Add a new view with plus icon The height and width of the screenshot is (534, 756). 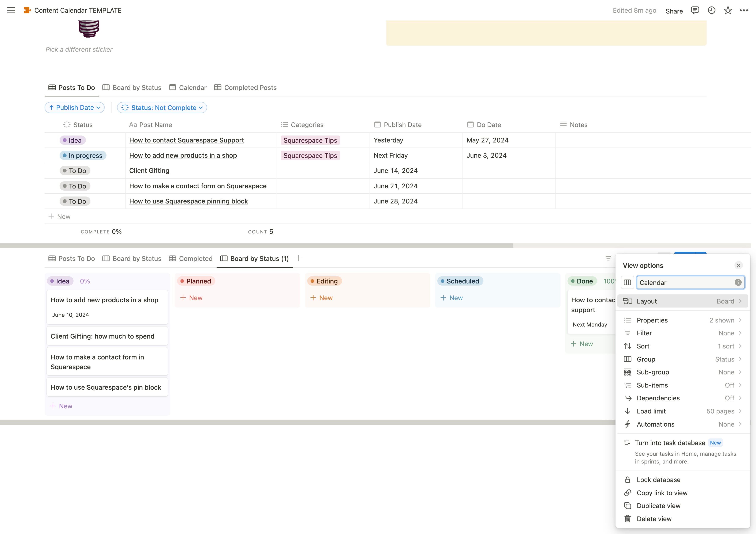pos(298,258)
